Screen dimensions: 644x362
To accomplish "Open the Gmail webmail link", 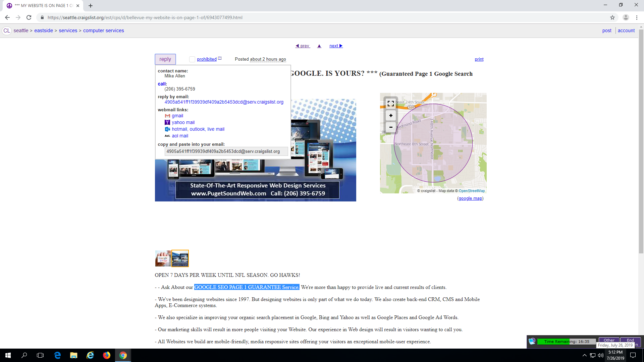I will [x=177, y=116].
